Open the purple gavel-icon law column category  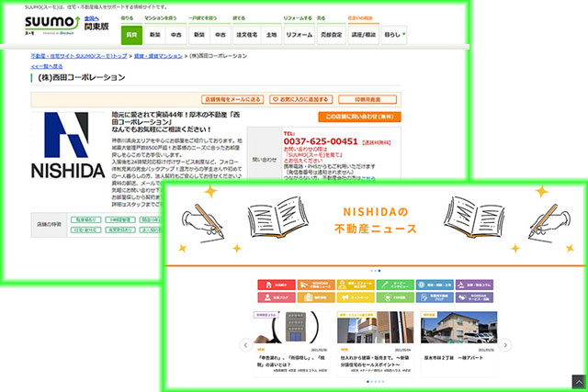474,285
